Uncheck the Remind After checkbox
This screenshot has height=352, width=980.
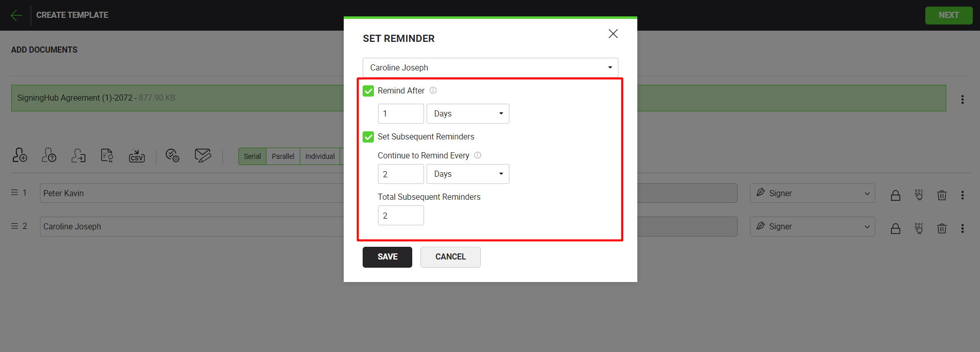pyautogui.click(x=368, y=91)
